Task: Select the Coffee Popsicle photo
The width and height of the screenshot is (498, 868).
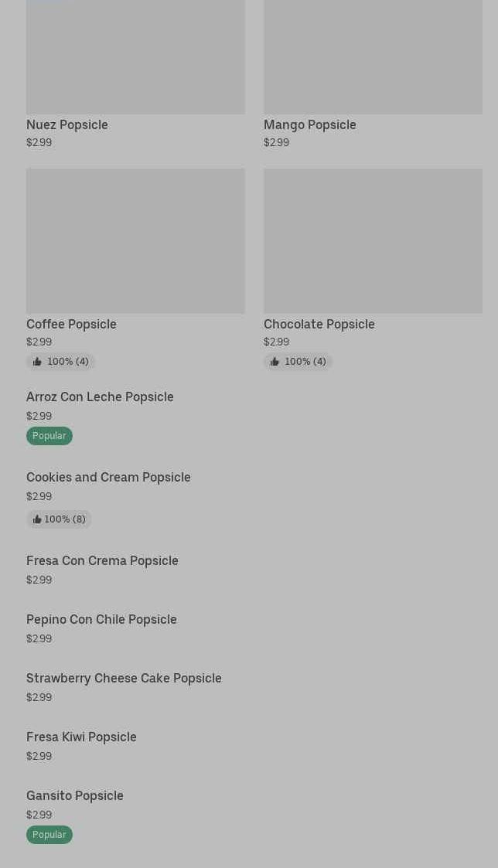Action: [135, 240]
